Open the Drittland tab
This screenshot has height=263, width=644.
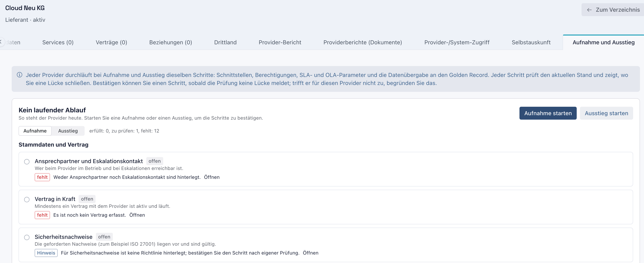[225, 42]
